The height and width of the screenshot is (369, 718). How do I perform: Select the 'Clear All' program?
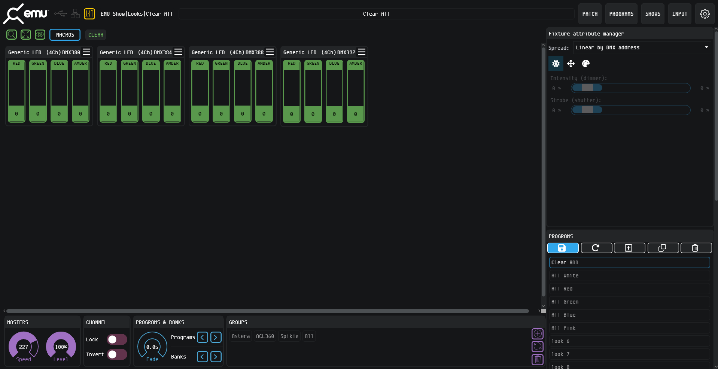[x=629, y=262]
